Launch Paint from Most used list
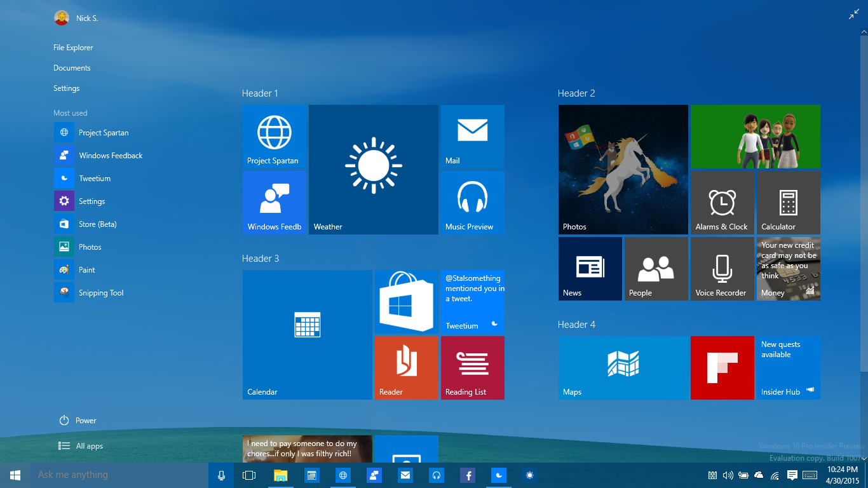Screen dimensions: 868x488 coord(75,270)
